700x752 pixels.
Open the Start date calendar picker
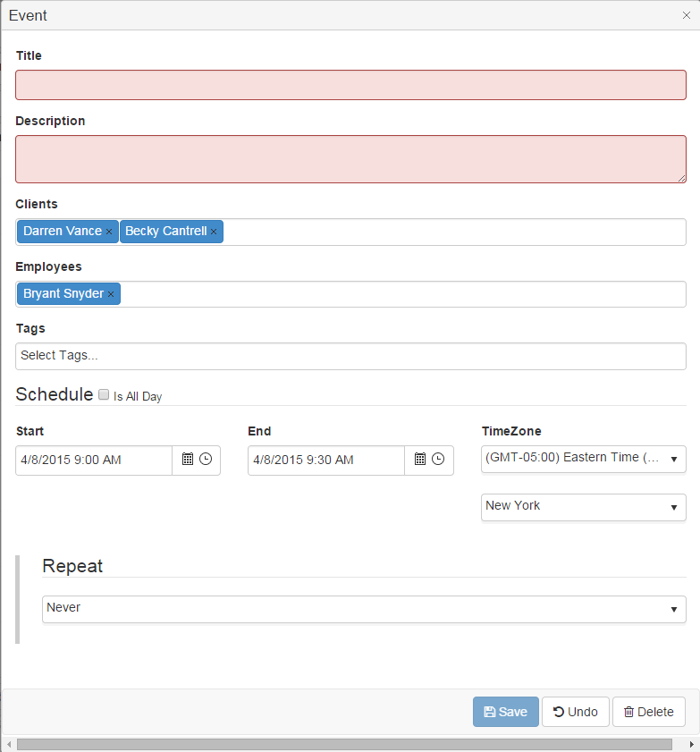[188, 460]
